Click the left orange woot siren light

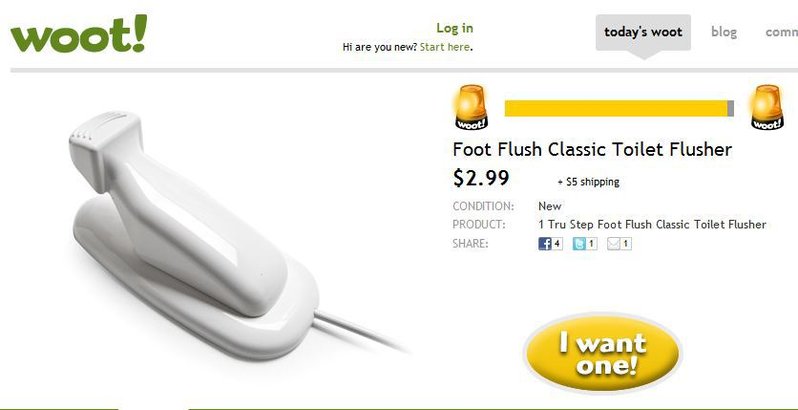[x=471, y=107]
